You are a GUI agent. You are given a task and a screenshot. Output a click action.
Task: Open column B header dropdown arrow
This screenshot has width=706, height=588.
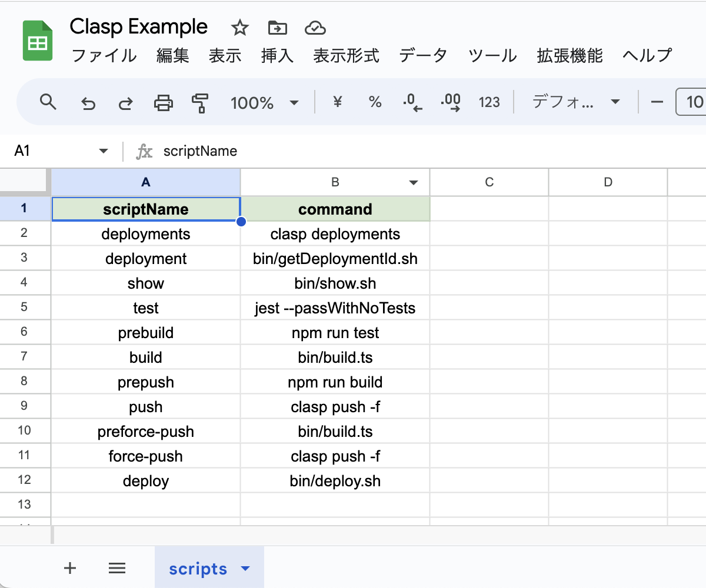tap(414, 183)
